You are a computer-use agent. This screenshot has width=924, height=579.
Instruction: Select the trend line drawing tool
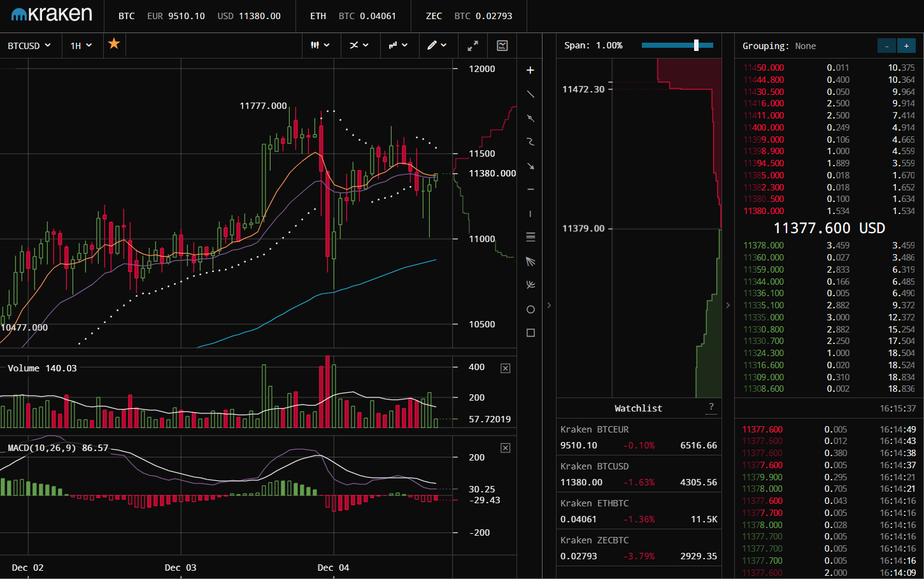[530, 94]
